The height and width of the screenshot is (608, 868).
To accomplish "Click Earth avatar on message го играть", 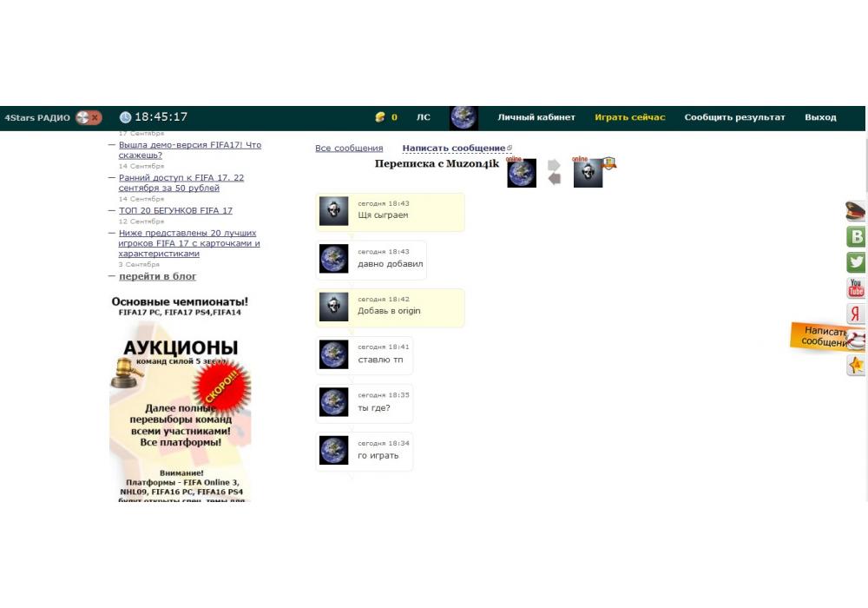I will point(334,450).
